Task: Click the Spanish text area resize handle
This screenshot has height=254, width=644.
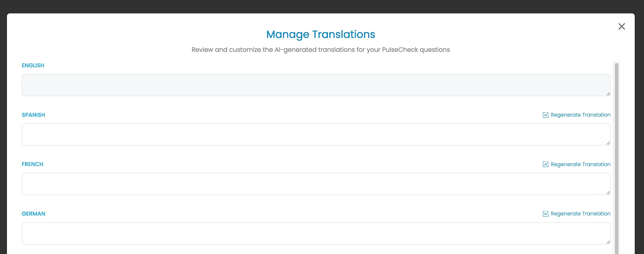Action: pyautogui.click(x=608, y=143)
